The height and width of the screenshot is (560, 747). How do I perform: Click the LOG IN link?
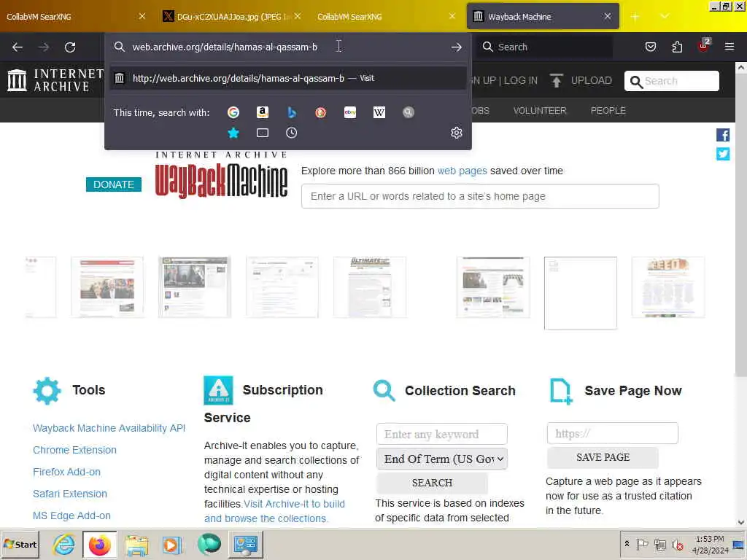(x=521, y=80)
